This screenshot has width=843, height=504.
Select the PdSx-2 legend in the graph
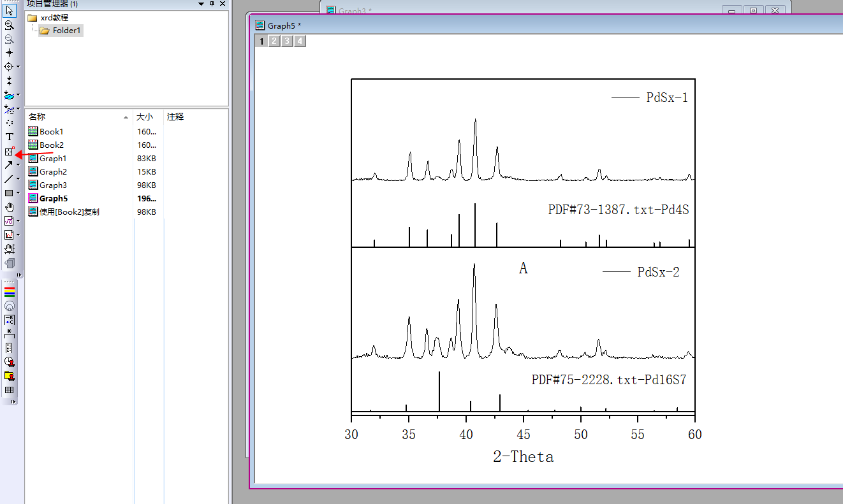pos(641,272)
